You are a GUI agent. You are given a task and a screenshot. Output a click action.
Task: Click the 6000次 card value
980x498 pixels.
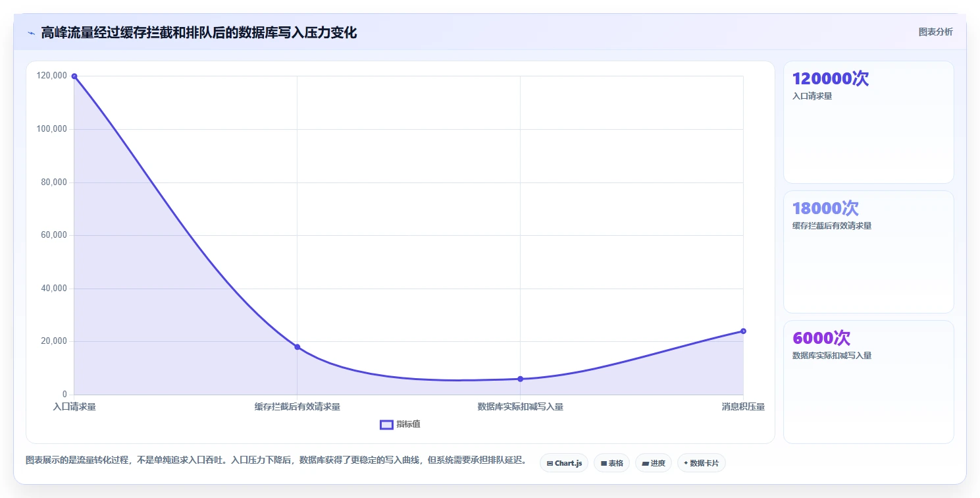point(821,339)
